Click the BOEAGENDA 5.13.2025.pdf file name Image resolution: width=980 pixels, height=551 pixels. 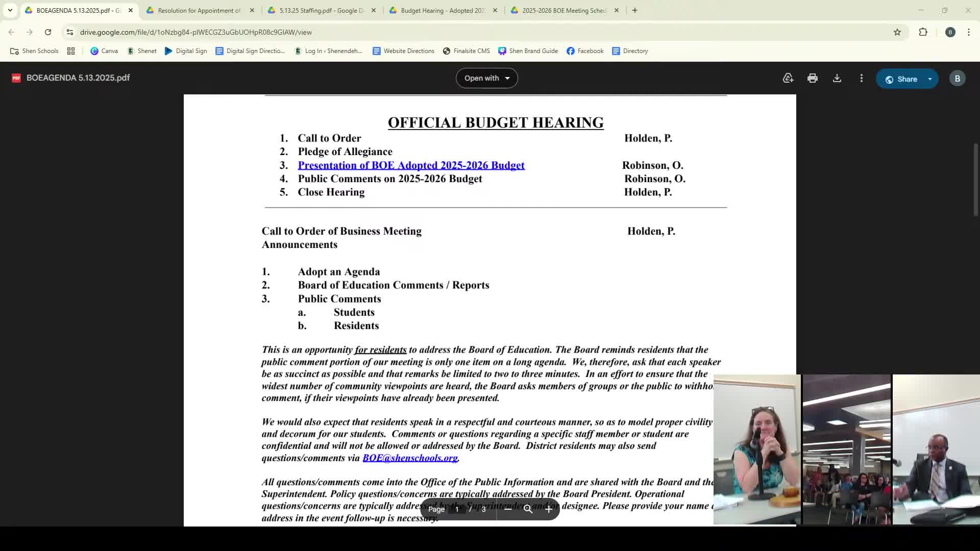tap(78, 78)
